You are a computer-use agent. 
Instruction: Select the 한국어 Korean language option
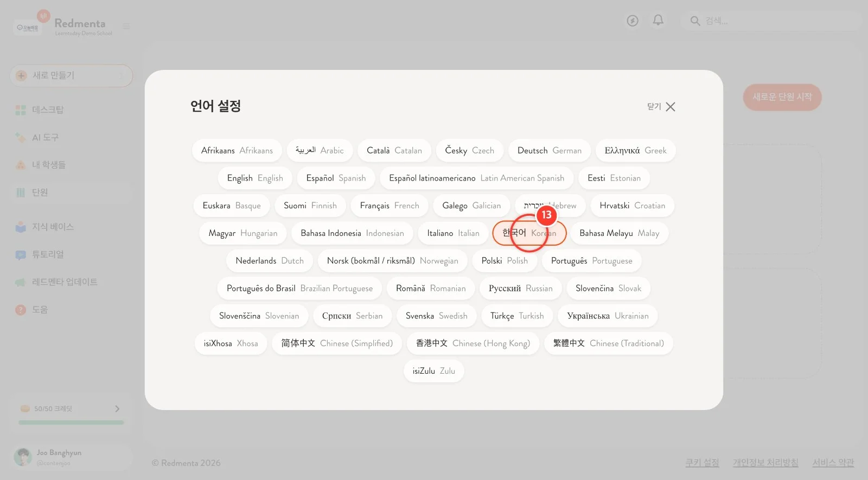click(529, 233)
